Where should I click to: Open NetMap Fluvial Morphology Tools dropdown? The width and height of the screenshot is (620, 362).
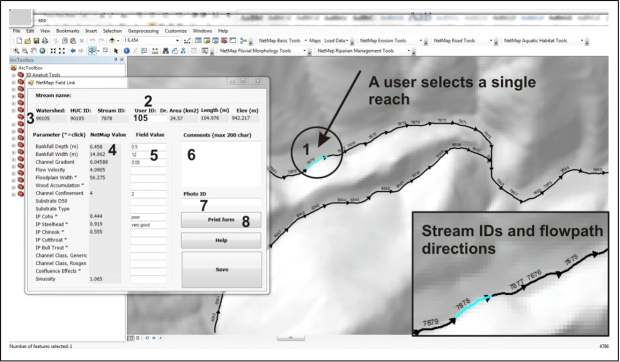point(304,51)
